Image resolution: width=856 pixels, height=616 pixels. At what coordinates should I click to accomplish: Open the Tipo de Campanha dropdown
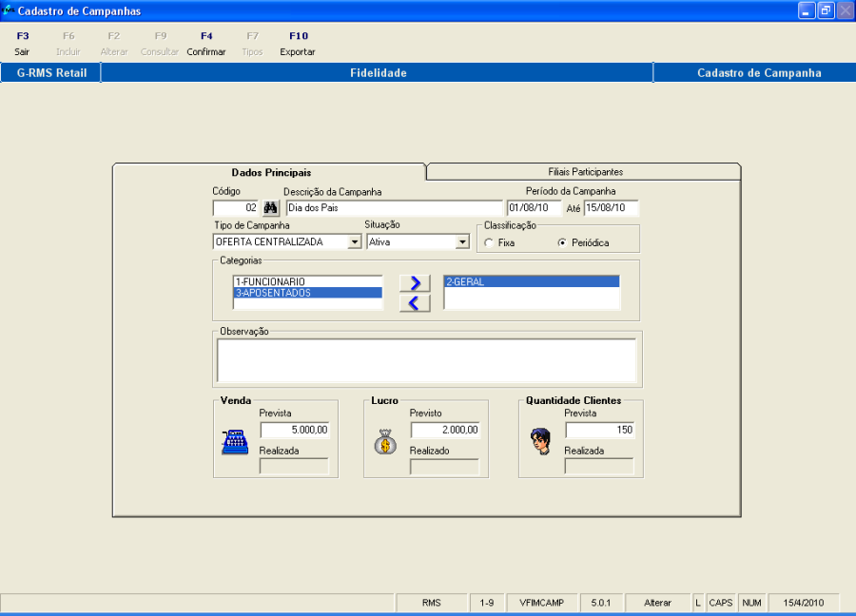pyautogui.click(x=355, y=242)
